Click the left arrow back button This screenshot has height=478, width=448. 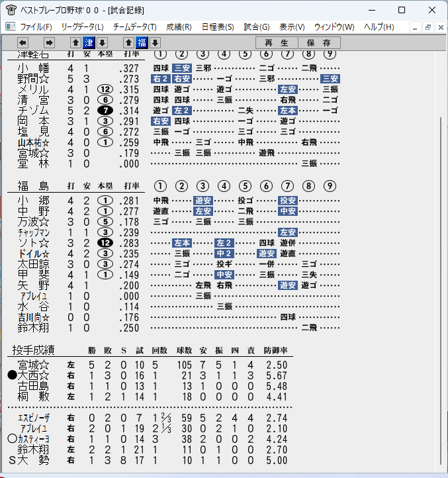pyautogui.click(x=23, y=42)
